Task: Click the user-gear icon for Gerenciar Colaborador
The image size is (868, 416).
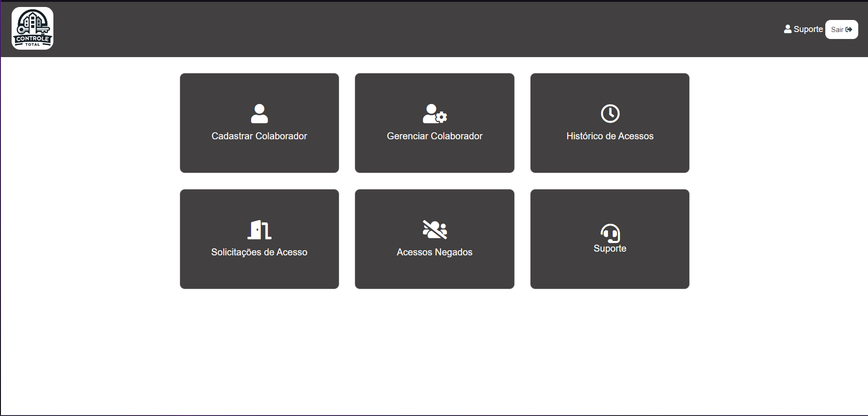Action: [434, 114]
